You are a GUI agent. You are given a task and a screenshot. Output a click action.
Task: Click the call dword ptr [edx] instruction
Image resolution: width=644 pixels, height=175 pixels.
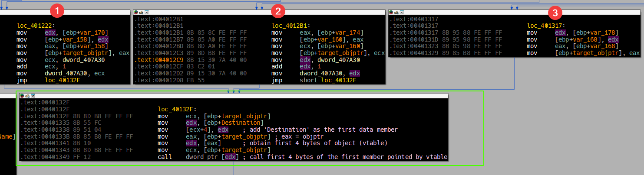pos(198,157)
